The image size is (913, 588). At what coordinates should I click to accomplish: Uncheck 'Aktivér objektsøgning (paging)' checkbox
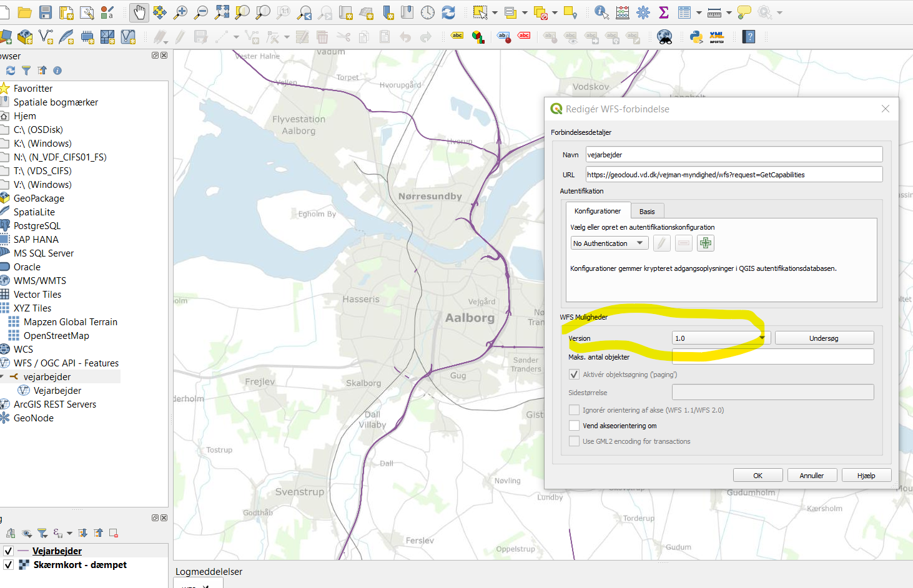(574, 375)
